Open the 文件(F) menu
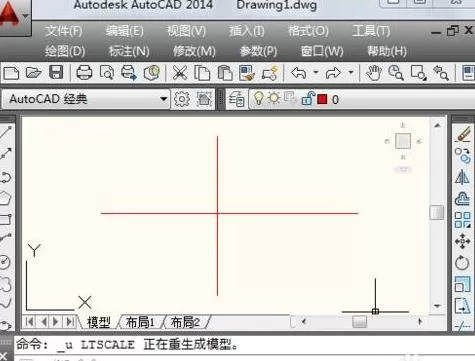The width and height of the screenshot is (475, 361). (x=64, y=31)
